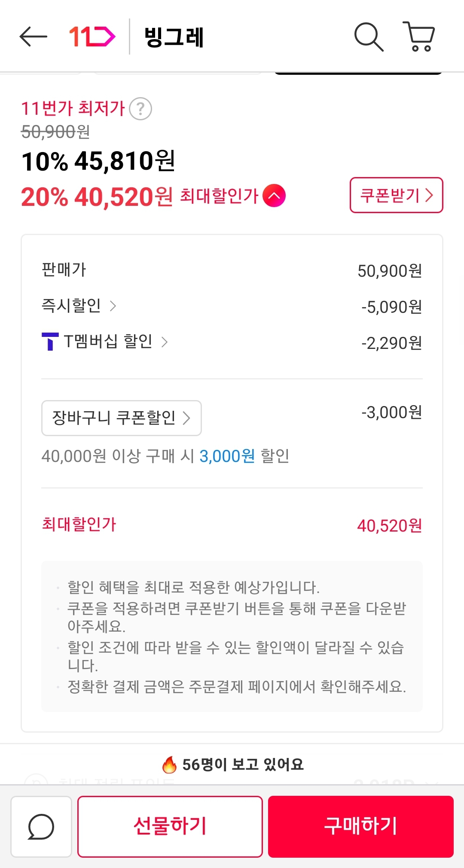
Task: Open the 빙그레 brand title
Action: 174,37
